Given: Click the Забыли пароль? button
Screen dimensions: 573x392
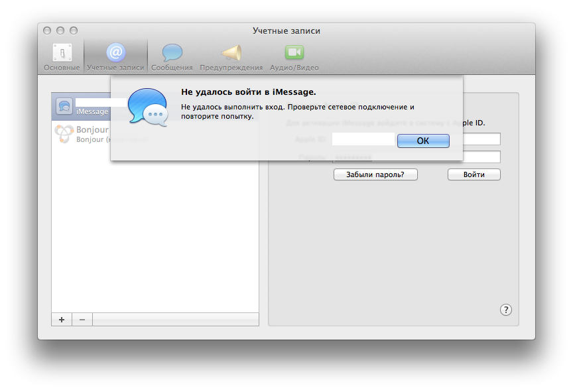Looking at the screenshot, I should pos(375,174).
